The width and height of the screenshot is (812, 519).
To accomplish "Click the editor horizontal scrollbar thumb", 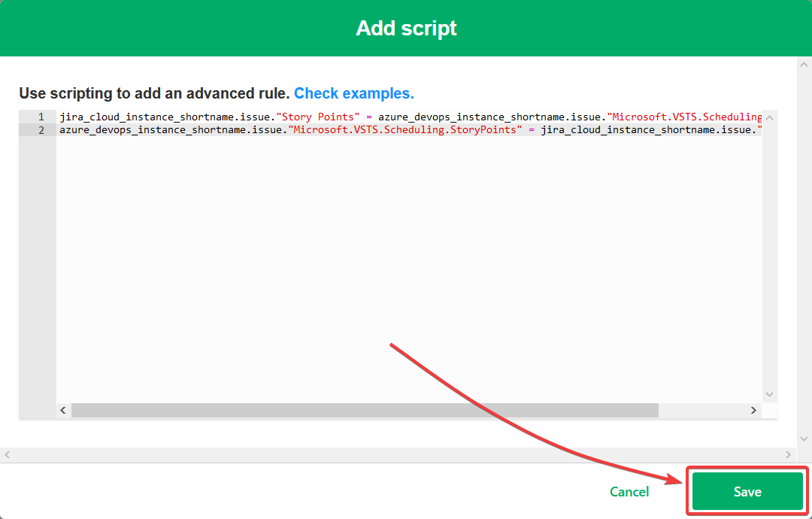I will [365, 410].
